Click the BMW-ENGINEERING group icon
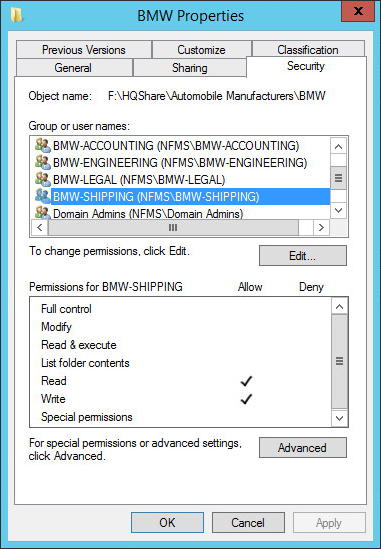 43,162
